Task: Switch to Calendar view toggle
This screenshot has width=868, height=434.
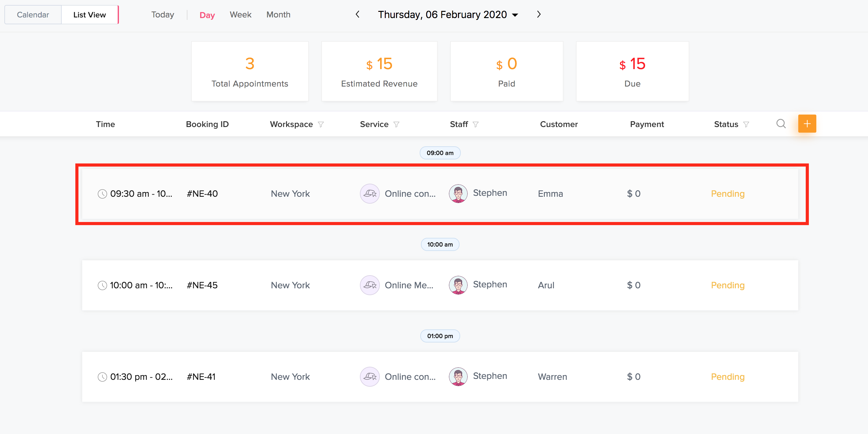Action: point(33,15)
